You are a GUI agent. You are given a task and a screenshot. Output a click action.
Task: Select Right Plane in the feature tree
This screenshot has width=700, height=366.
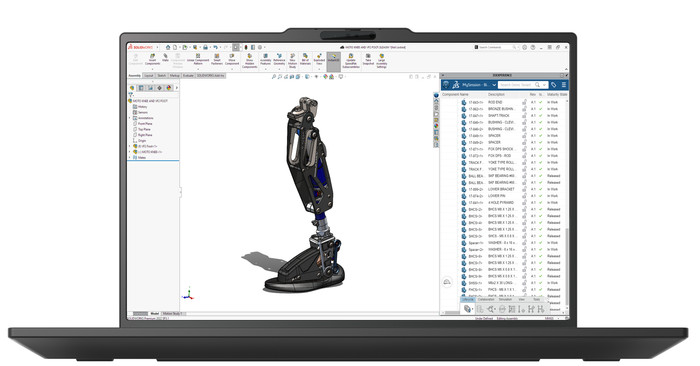145,135
